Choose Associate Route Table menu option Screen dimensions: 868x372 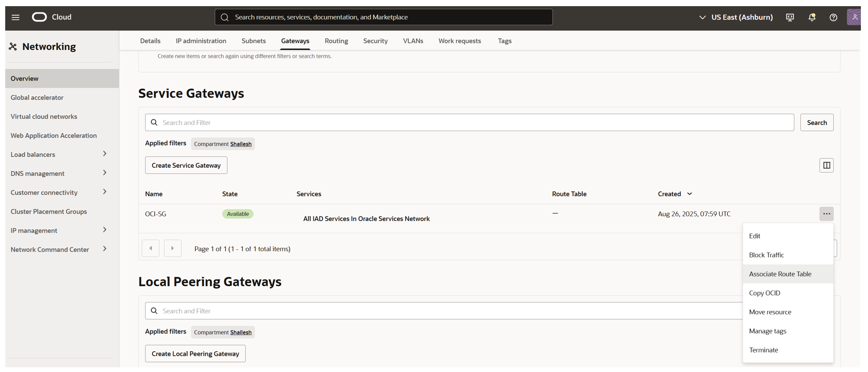[788, 274]
